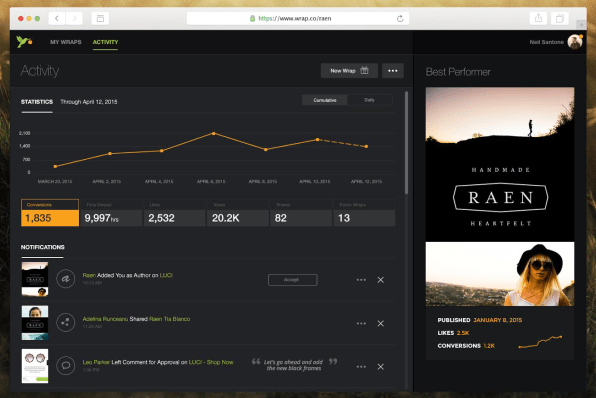Accept the author invitation from Raen
Image resolution: width=596 pixels, height=398 pixels.
[x=292, y=280]
